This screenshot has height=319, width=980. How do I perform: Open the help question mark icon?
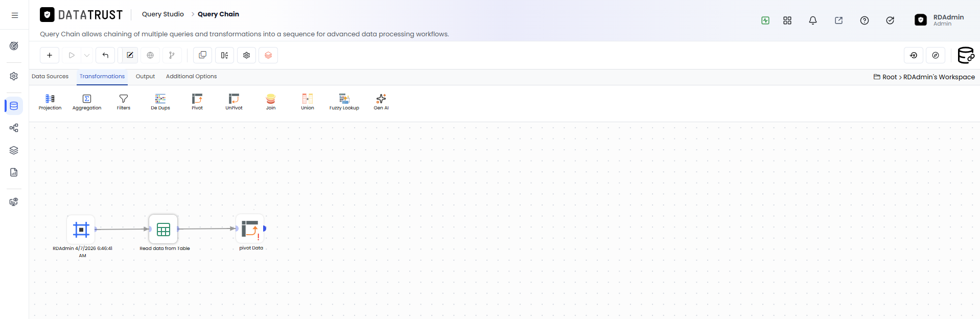point(865,20)
